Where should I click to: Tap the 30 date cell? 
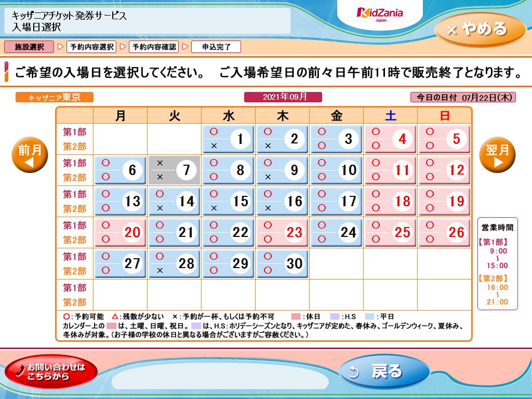(x=282, y=263)
